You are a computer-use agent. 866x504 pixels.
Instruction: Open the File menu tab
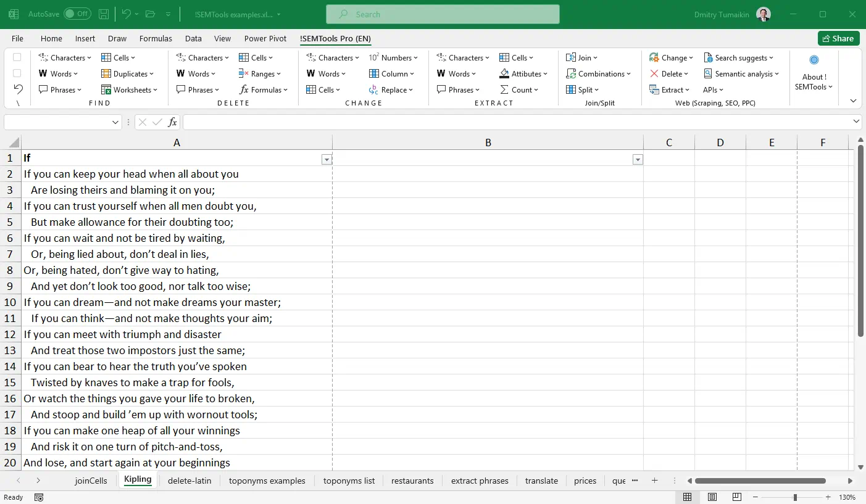[17, 38]
